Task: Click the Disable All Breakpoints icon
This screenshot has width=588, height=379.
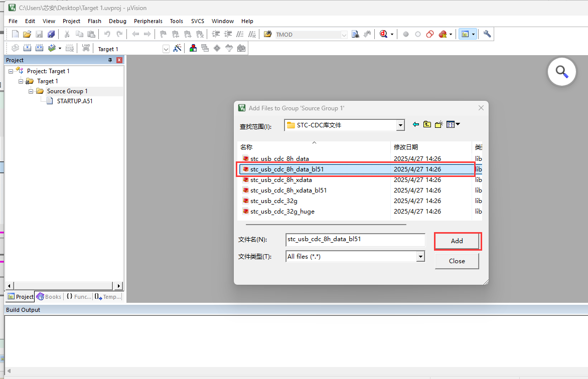Action: click(430, 34)
